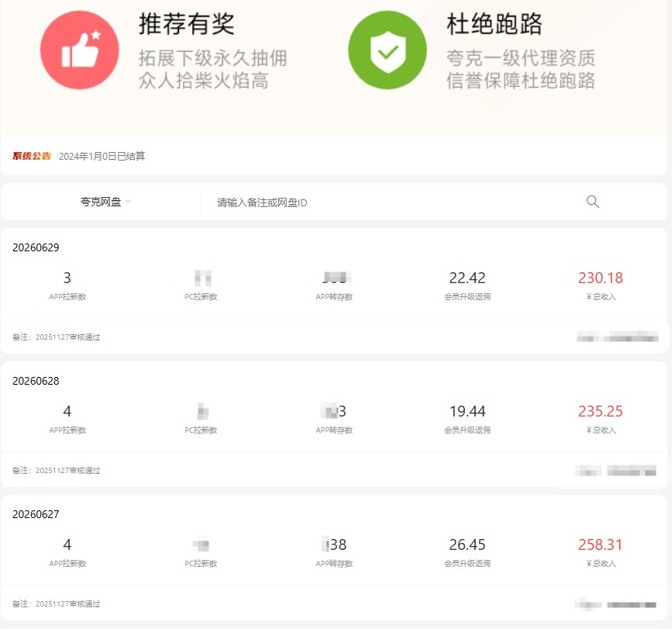Screen dimensions: 672x629
Task: Click total income value 230.18
Action: tap(601, 278)
